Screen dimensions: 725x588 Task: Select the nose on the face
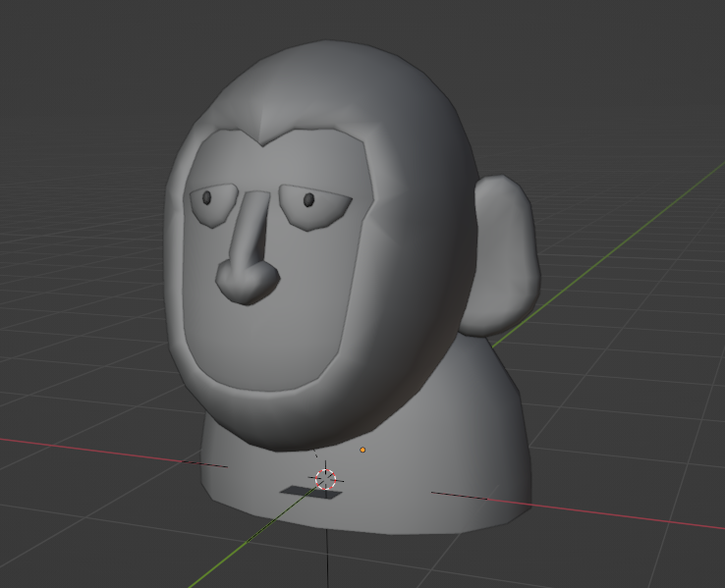[x=249, y=248]
